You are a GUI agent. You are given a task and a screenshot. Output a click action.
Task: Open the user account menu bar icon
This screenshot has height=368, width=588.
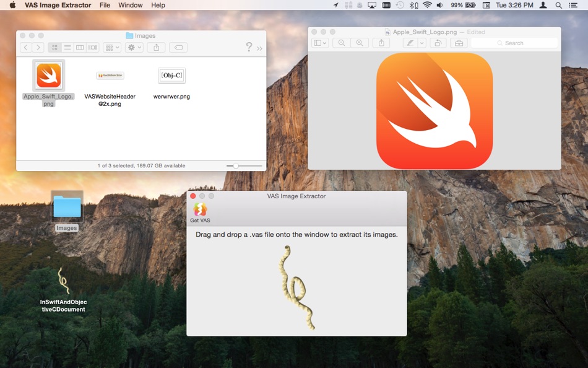click(x=543, y=5)
